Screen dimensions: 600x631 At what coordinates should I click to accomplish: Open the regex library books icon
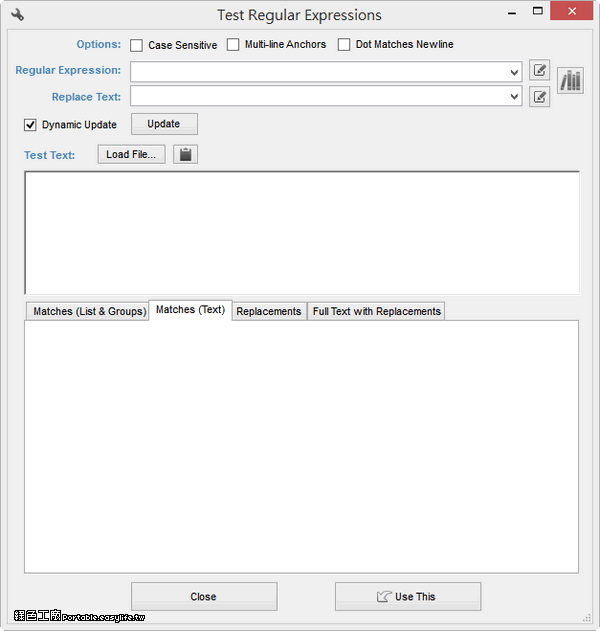pos(570,82)
